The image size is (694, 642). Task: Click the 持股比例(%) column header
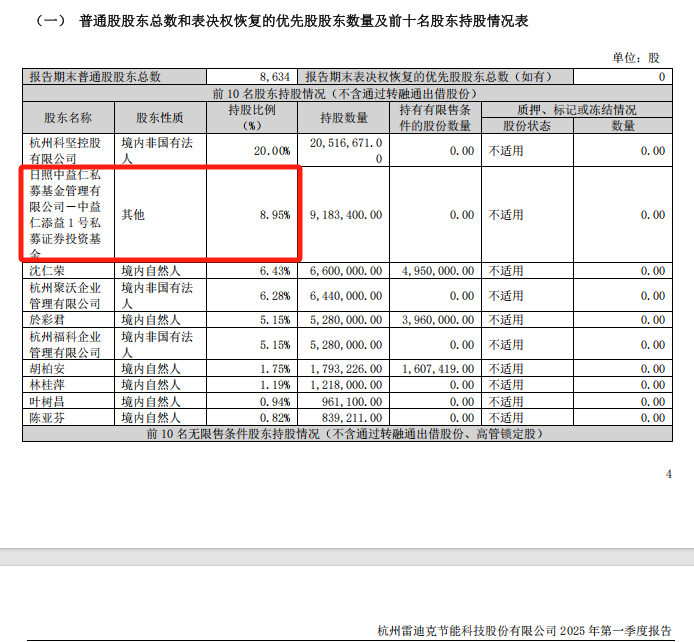click(252, 118)
